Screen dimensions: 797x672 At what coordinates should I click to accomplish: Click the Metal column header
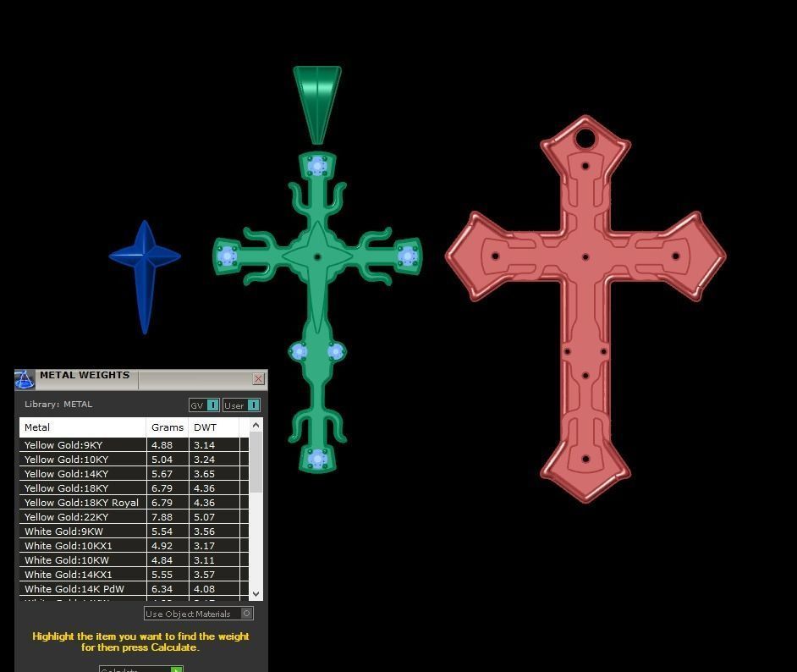83,427
